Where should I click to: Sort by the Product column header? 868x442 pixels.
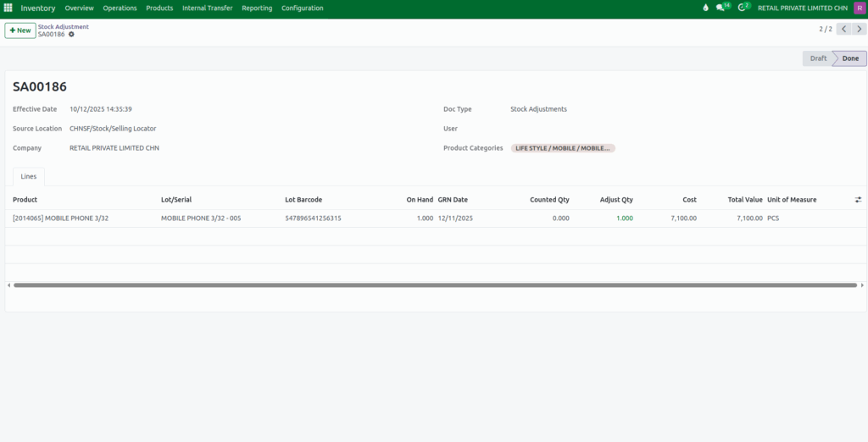tap(25, 200)
